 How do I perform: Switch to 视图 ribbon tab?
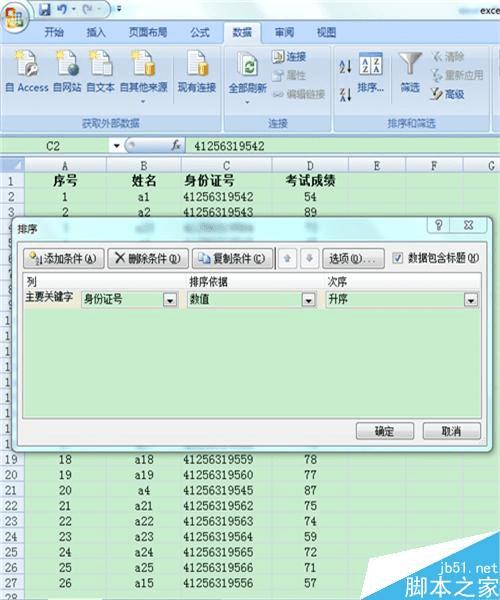[x=326, y=33]
